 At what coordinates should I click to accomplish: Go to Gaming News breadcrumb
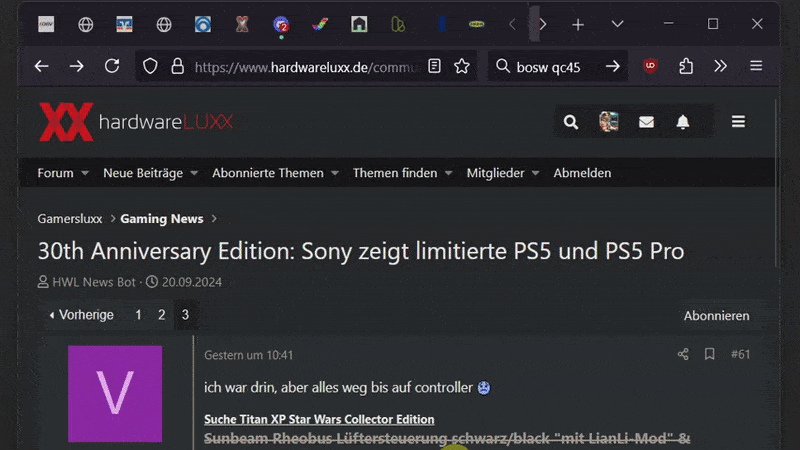point(162,219)
